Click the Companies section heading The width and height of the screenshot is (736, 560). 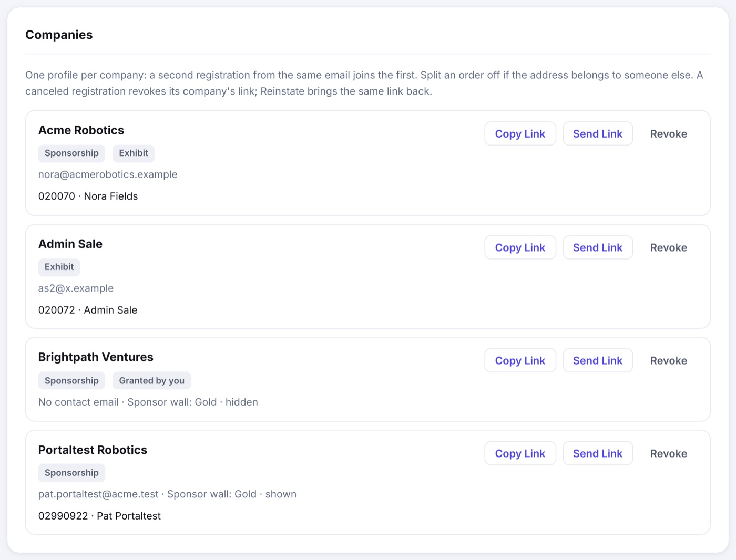pyautogui.click(x=59, y=35)
